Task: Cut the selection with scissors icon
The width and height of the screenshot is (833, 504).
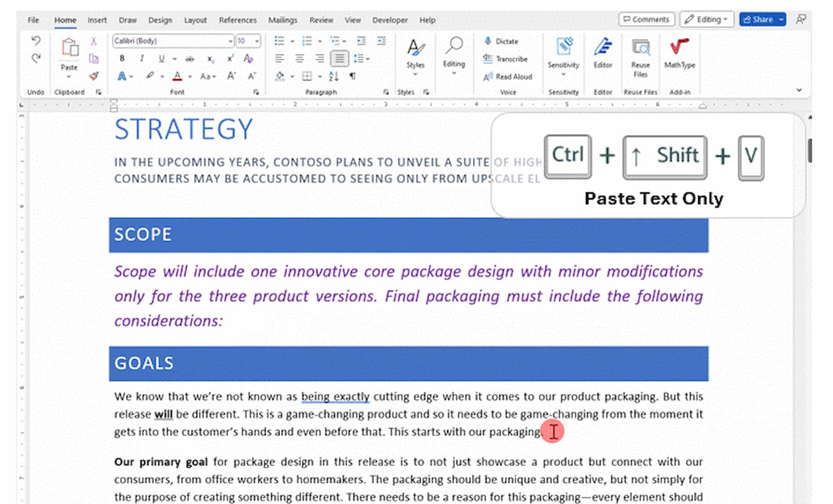Action: [94, 41]
